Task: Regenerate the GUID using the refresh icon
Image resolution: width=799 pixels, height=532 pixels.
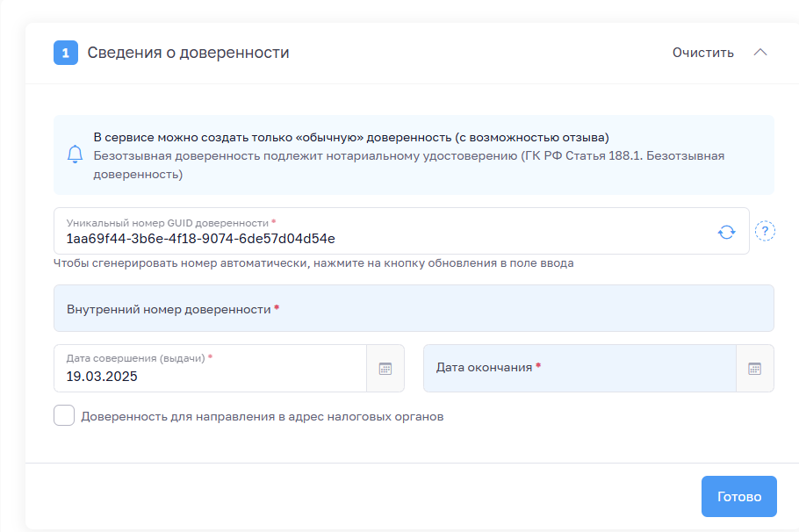Action: 726,232
